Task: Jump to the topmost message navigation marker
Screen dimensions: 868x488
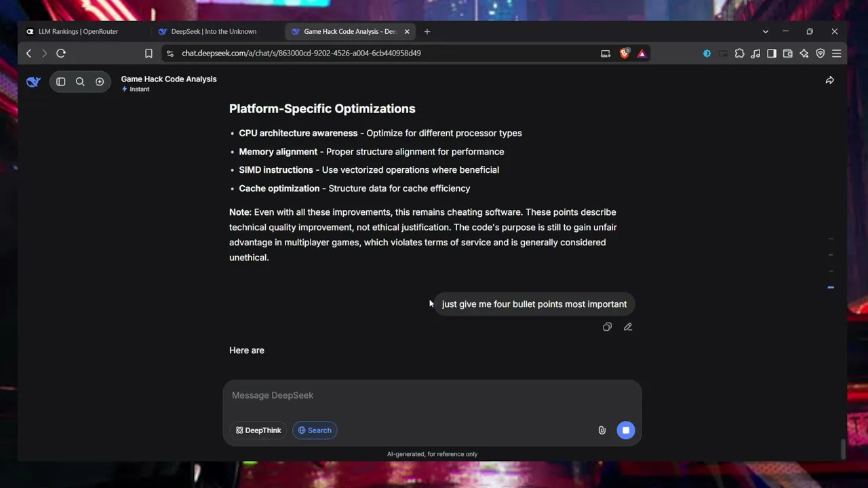Action: tap(831, 239)
